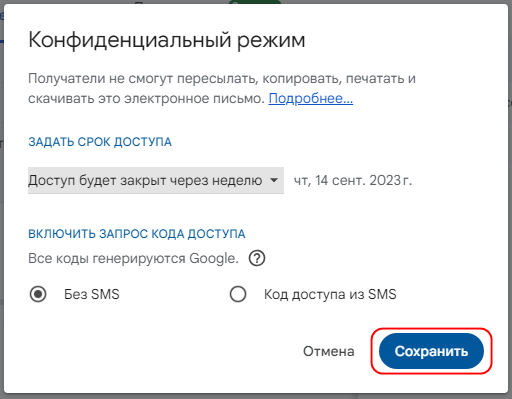Open the Подробнее link
The width and height of the screenshot is (512, 399).
(311, 98)
